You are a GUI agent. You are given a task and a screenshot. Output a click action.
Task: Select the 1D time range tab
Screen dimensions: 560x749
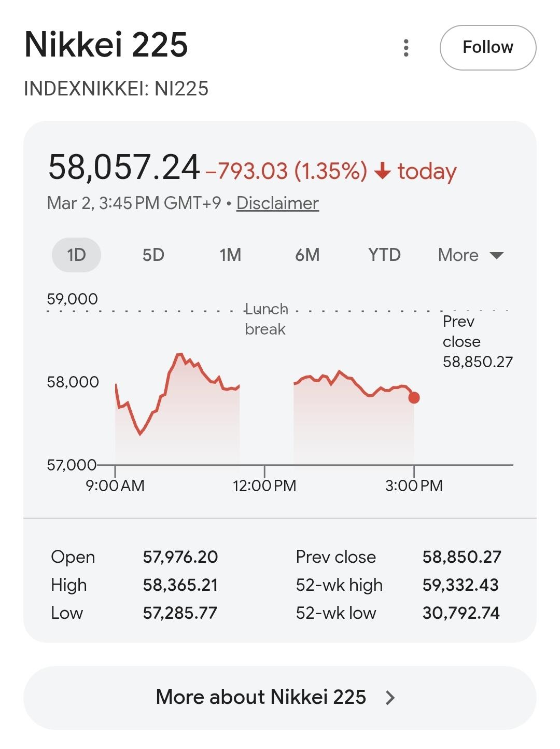(x=76, y=255)
